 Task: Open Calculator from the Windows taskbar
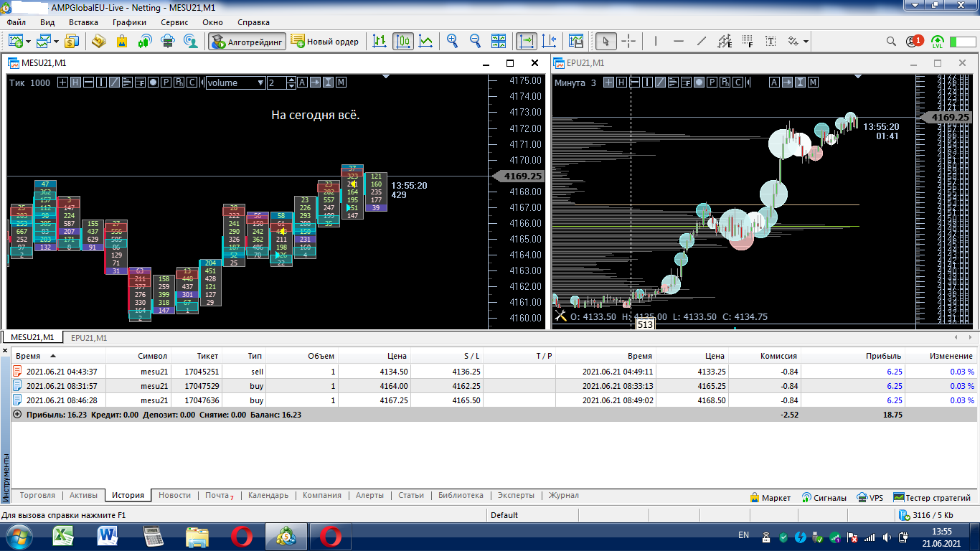(153, 536)
